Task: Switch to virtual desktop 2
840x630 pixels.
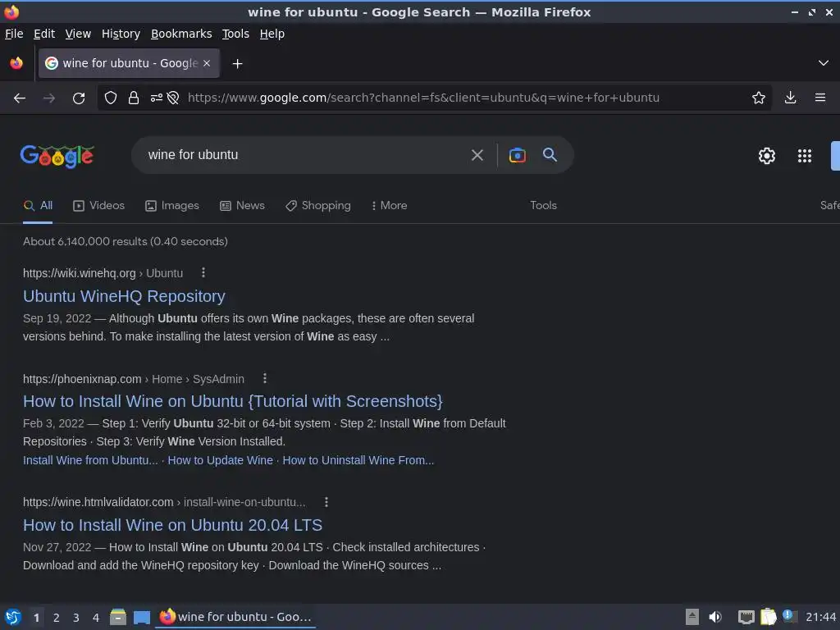Action: click(57, 618)
